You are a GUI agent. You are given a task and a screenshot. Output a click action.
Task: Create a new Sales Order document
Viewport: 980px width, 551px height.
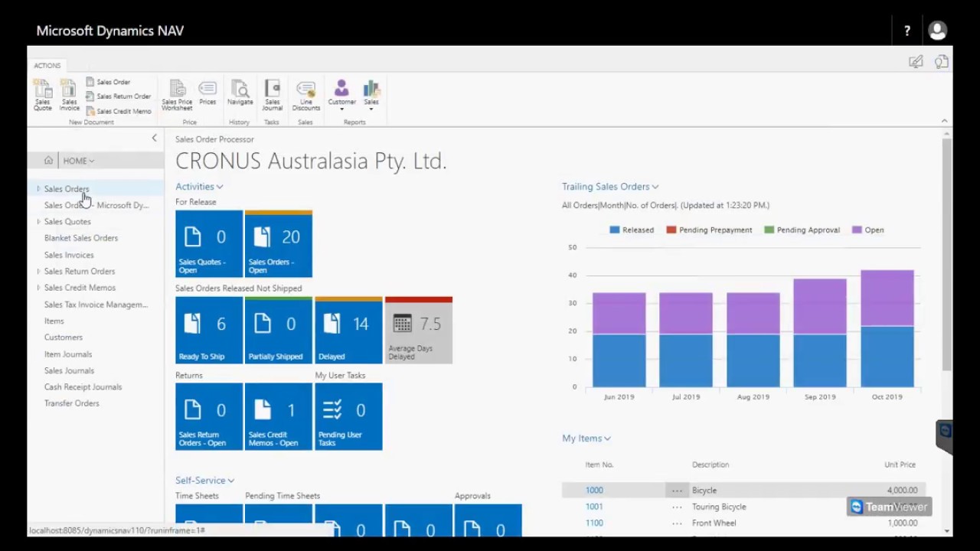pyautogui.click(x=108, y=82)
